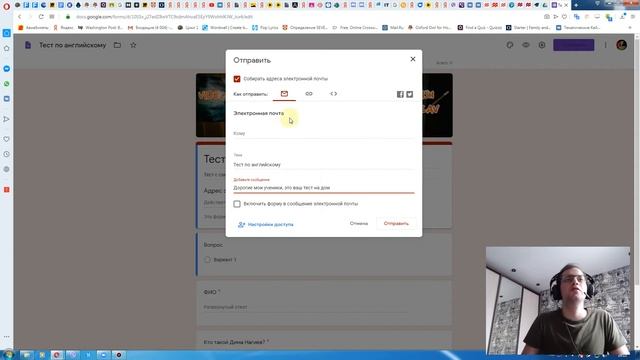Open history clock in Opera sidebar
Screen dimensions: 640x360
coord(7,154)
